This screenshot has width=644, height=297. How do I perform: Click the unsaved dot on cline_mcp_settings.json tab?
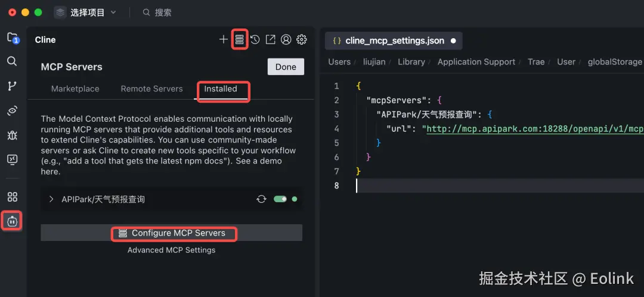click(453, 41)
